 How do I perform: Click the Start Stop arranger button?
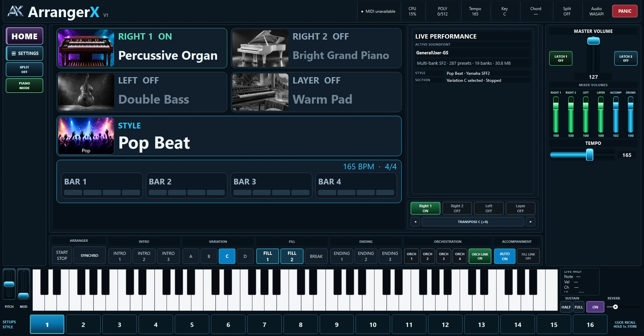coord(62,256)
